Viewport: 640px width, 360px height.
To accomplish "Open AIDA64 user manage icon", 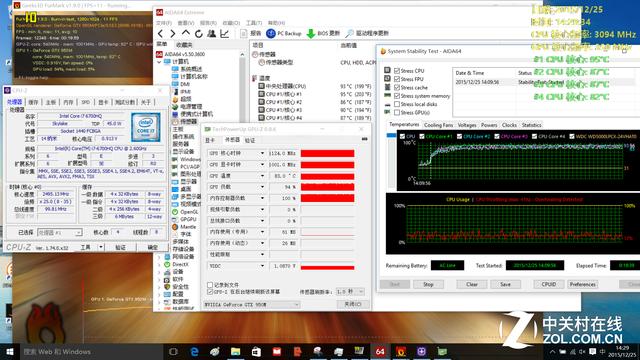I will click(x=211, y=33).
